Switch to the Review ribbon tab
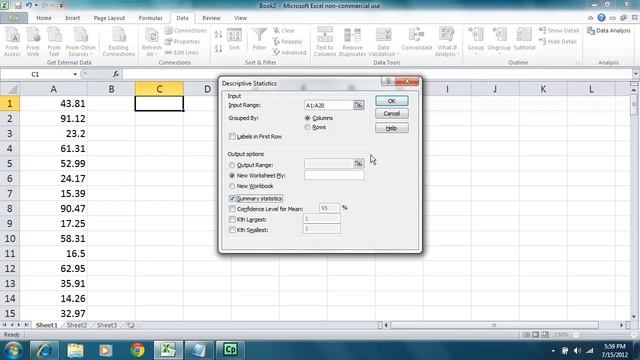640x360 pixels. (211, 18)
